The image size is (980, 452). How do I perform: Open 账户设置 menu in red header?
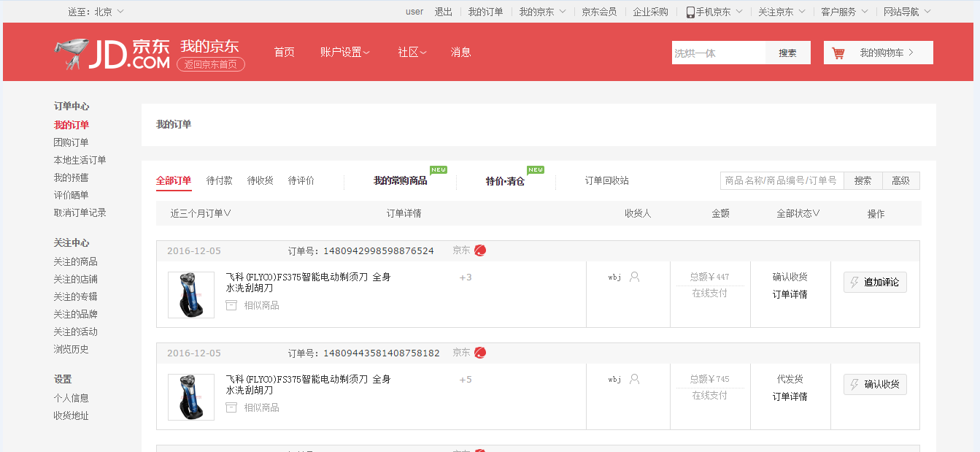[345, 52]
